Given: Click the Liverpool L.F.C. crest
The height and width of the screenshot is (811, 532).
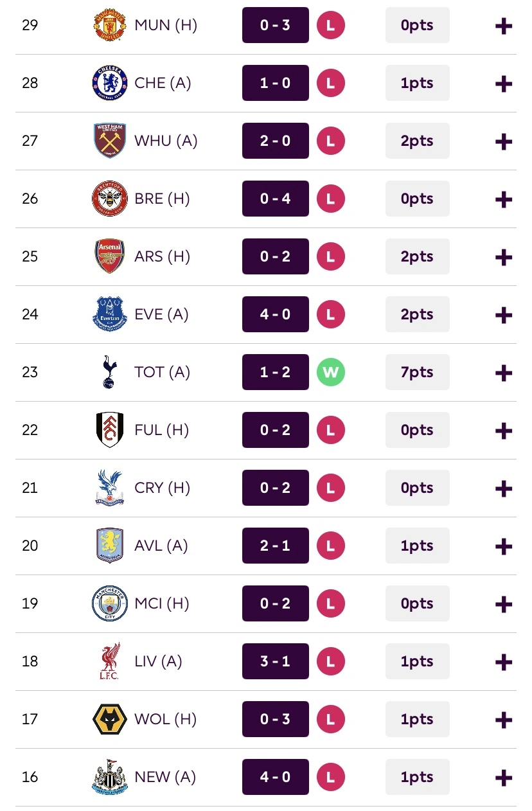Looking at the screenshot, I should click(110, 661).
